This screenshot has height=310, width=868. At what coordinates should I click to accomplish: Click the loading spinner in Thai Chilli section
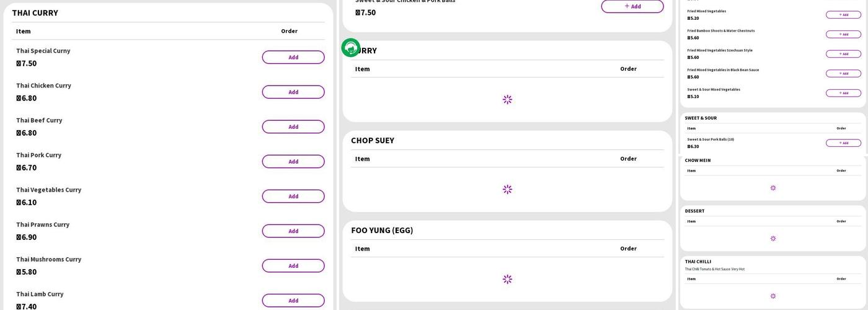[773, 296]
